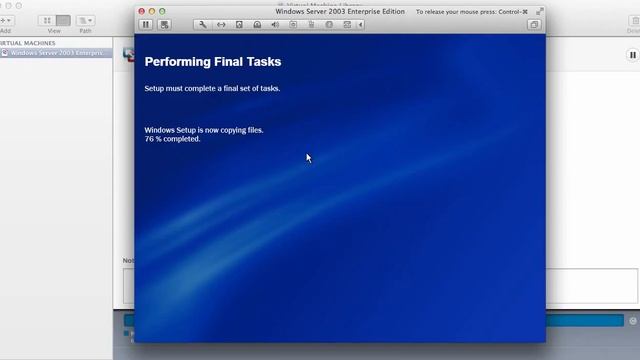Click inside the Notes field in the Library
The width and height of the screenshot is (640, 360).
tap(592, 286)
